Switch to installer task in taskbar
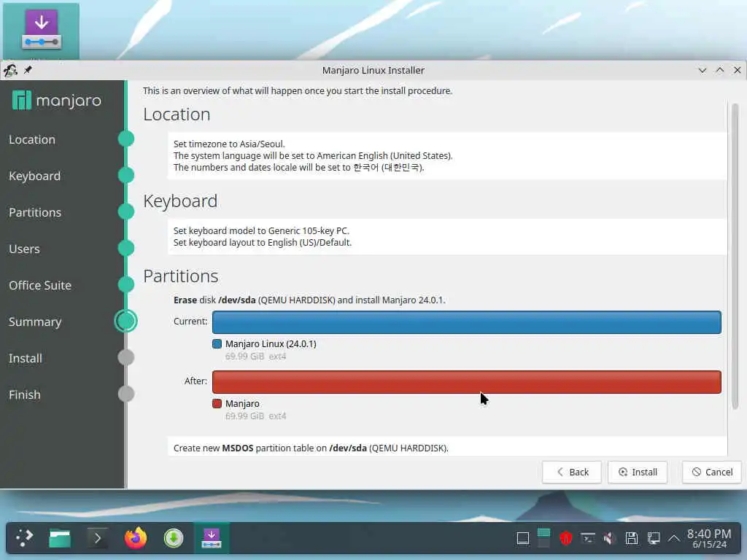The width and height of the screenshot is (747, 560). coord(212,539)
